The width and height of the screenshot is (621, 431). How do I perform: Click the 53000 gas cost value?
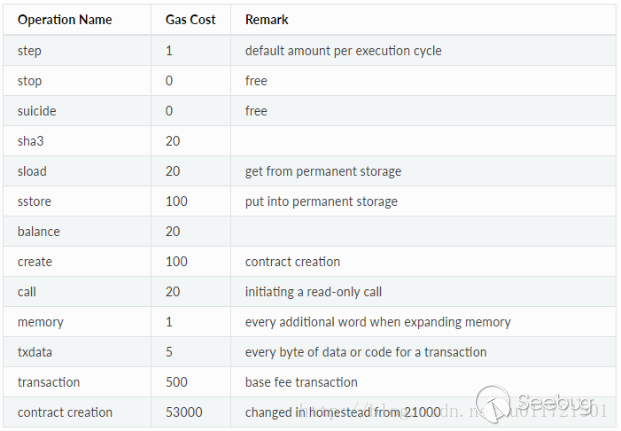point(182,412)
